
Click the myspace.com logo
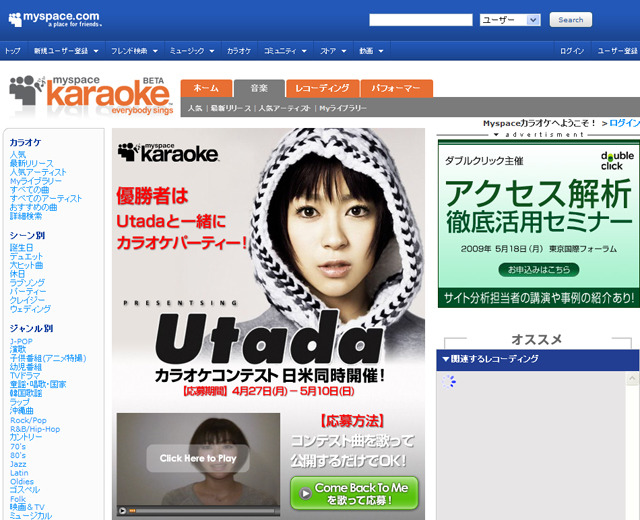click(55, 19)
